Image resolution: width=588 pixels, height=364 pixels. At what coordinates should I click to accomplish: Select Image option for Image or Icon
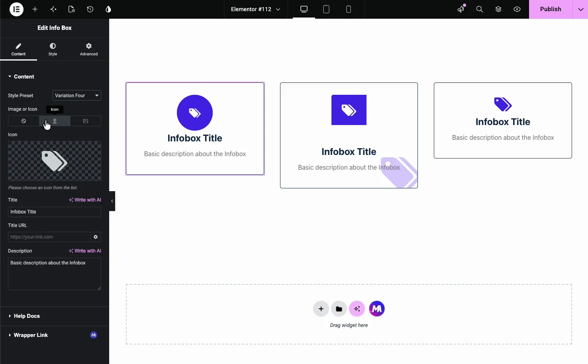point(86,121)
